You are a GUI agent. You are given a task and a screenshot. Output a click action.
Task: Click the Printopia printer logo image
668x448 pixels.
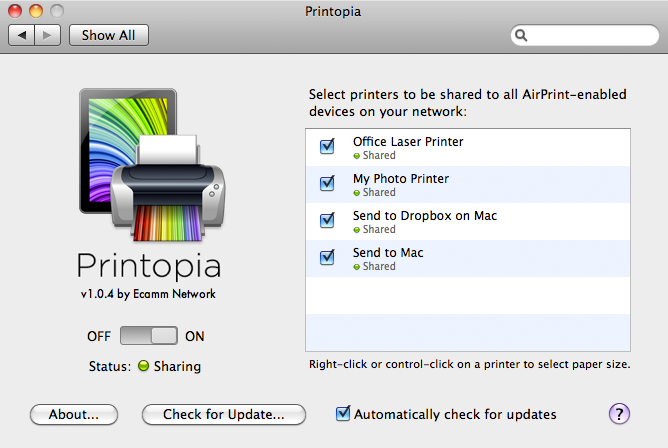[x=152, y=164]
